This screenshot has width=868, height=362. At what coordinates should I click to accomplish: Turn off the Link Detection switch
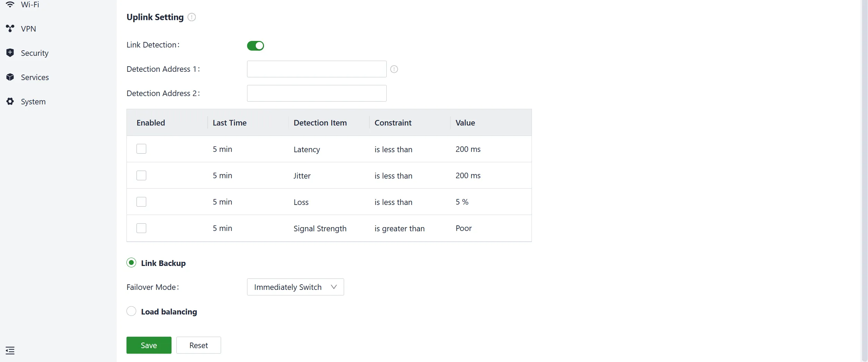coord(255,45)
